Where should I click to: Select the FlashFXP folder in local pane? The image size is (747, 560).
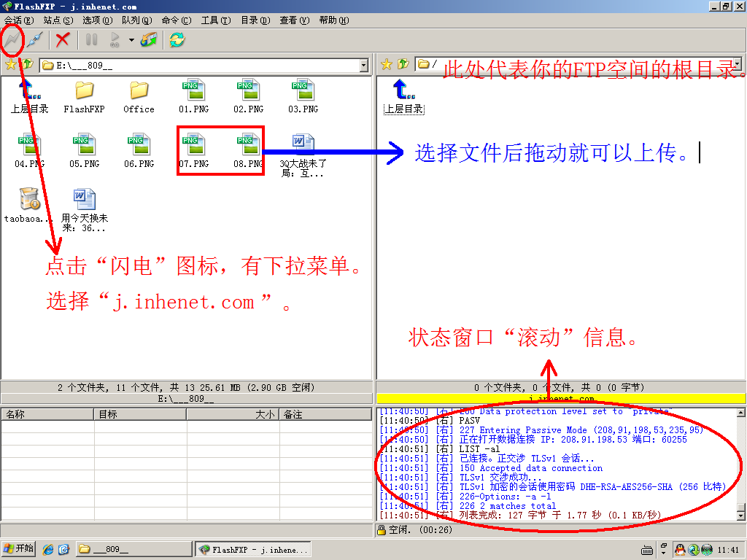pos(84,97)
